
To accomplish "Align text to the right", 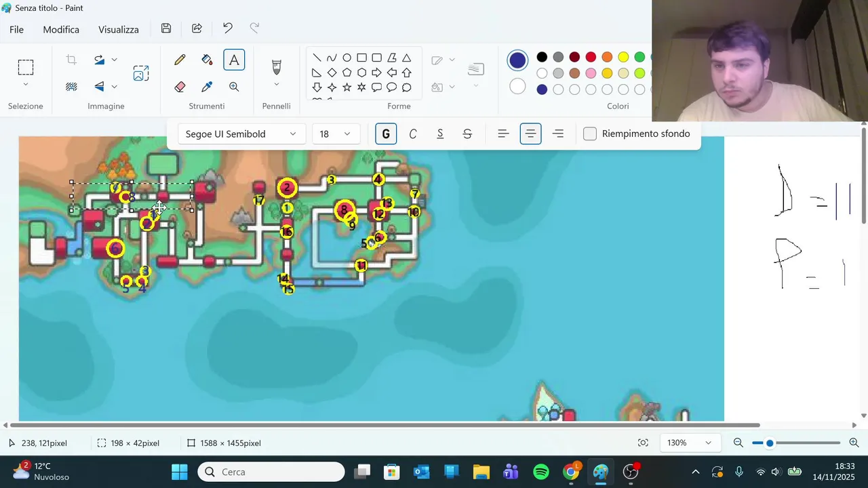I will tap(557, 134).
